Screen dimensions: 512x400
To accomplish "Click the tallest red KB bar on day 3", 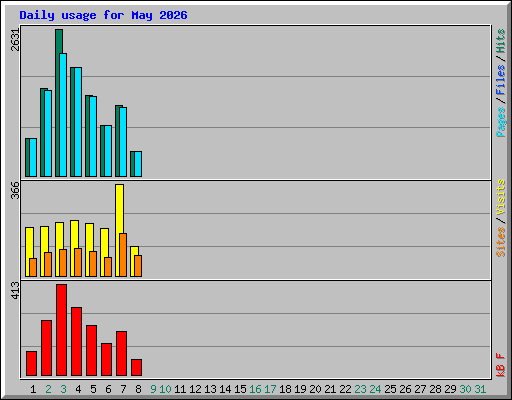I will 61,330.
